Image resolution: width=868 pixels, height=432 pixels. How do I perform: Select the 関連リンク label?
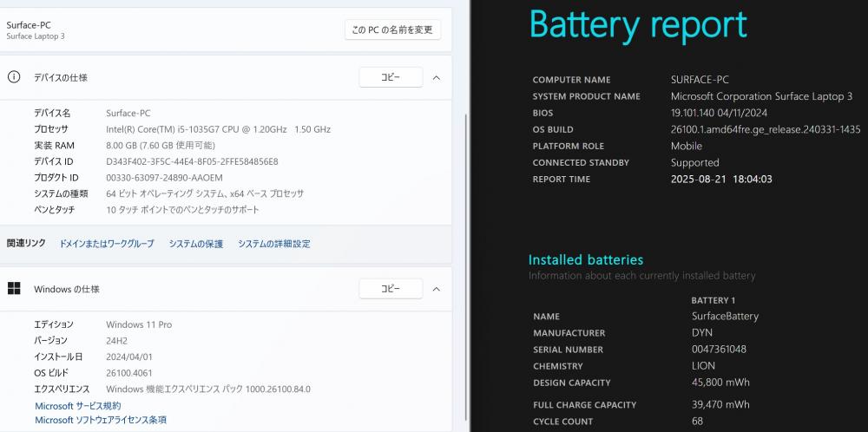[26, 243]
